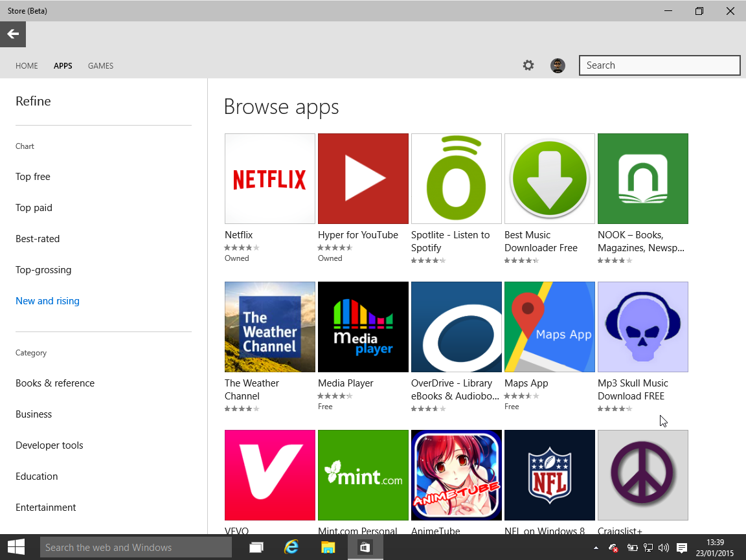
Task: Click the volume speaker tray icon
Action: pyautogui.click(x=664, y=548)
